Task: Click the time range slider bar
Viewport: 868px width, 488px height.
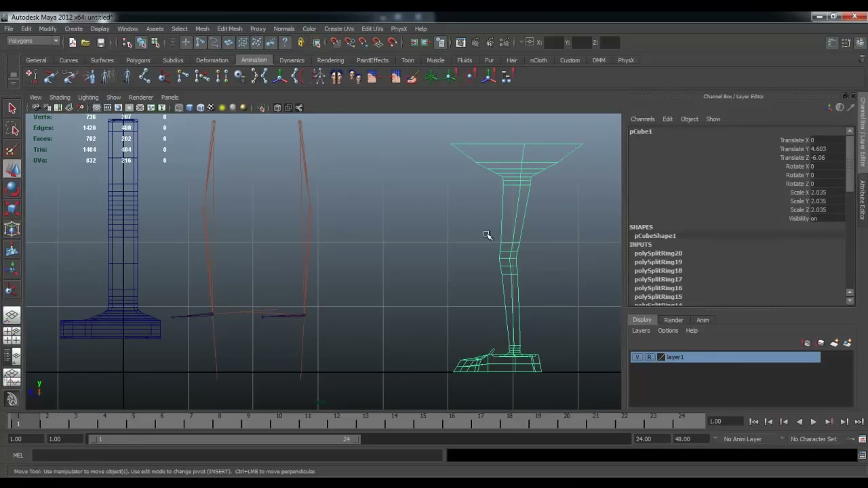Action: 224,439
